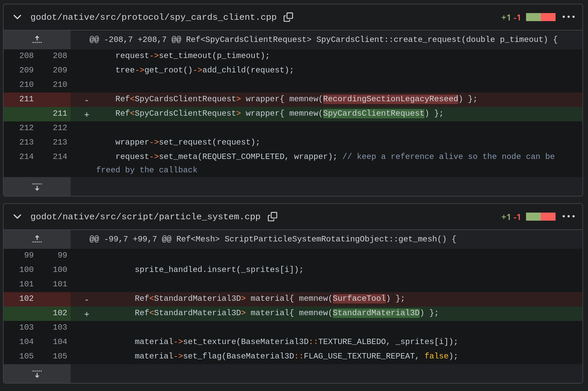This screenshot has width=588, height=391.
Task: Click the material->set_flag line
Action: tap(296, 356)
